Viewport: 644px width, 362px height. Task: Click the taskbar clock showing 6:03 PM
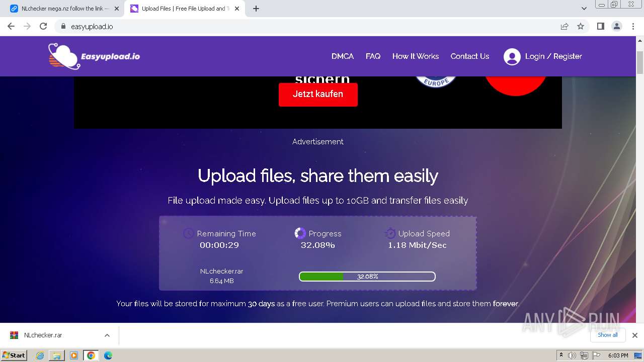tap(618, 355)
